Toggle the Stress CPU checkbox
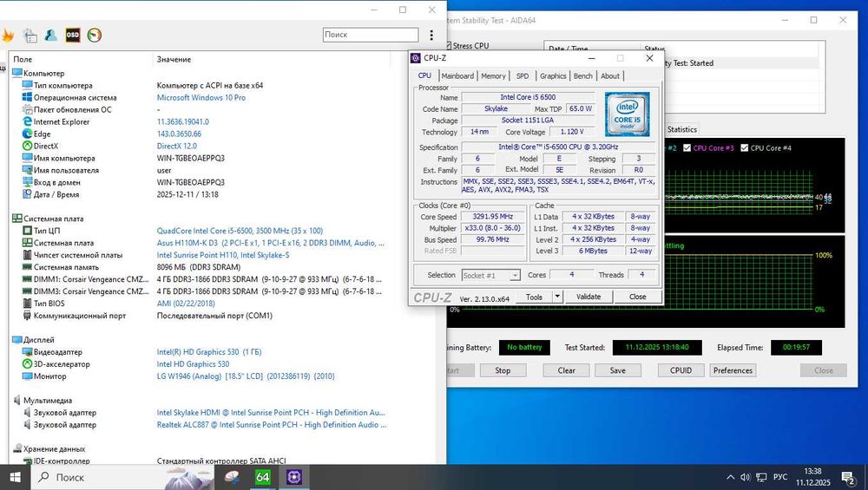 (449, 46)
